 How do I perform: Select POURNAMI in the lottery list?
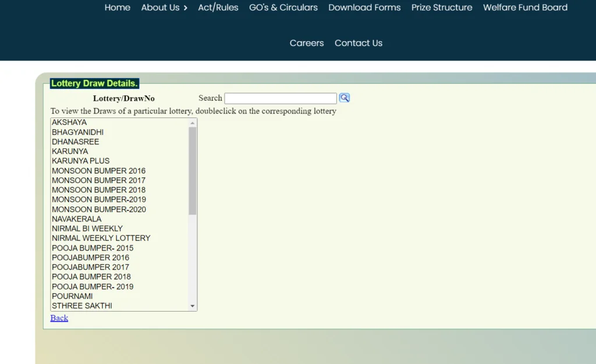point(119,296)
